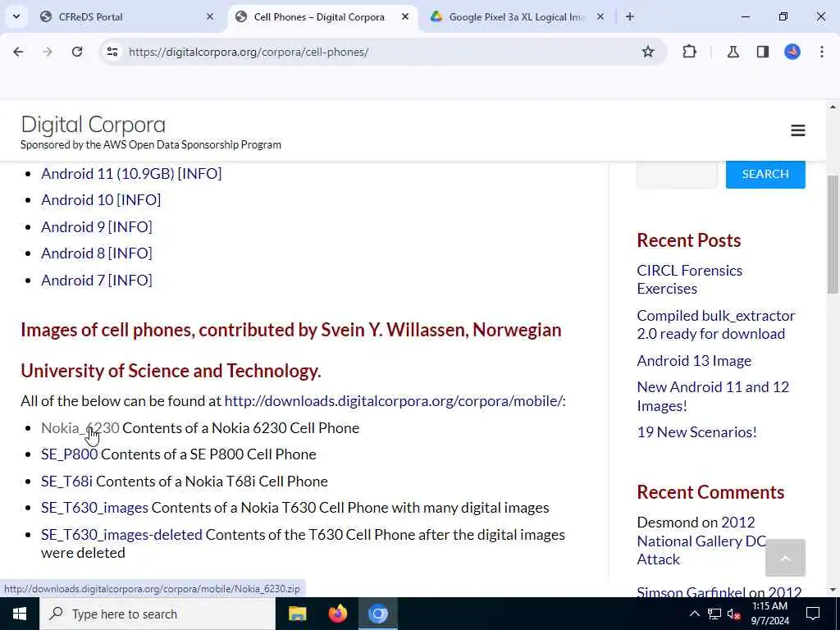Open File Explorer from the taskbar

pyautogui.click(x=297, y=614)
